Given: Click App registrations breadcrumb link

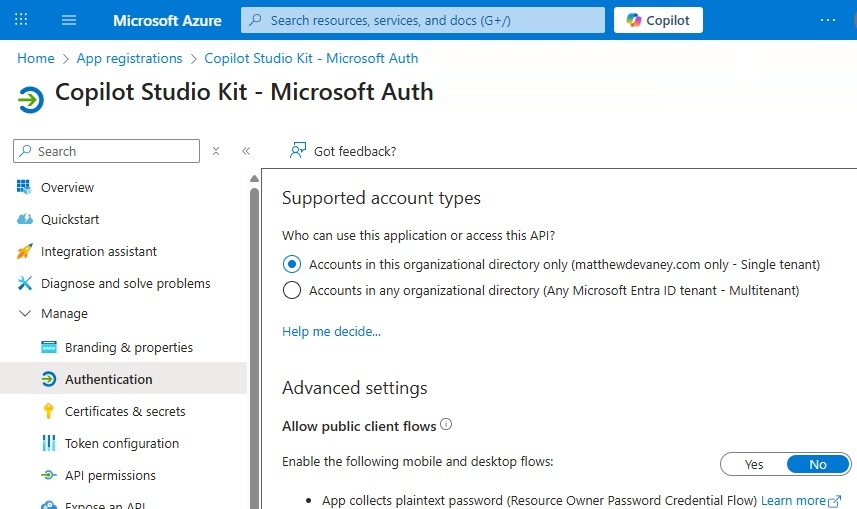Looking at the screenshot, I should pos(129,58).
